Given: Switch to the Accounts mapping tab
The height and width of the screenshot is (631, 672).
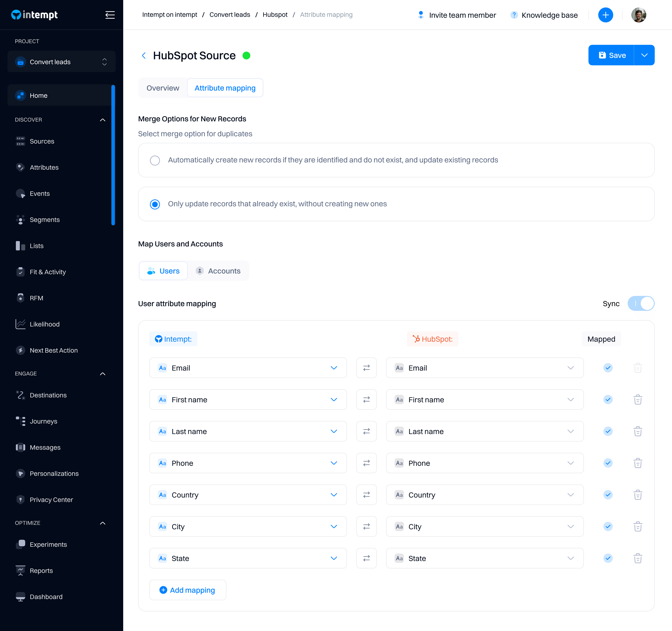Looking at the screenshot, I should click(218, 271).
